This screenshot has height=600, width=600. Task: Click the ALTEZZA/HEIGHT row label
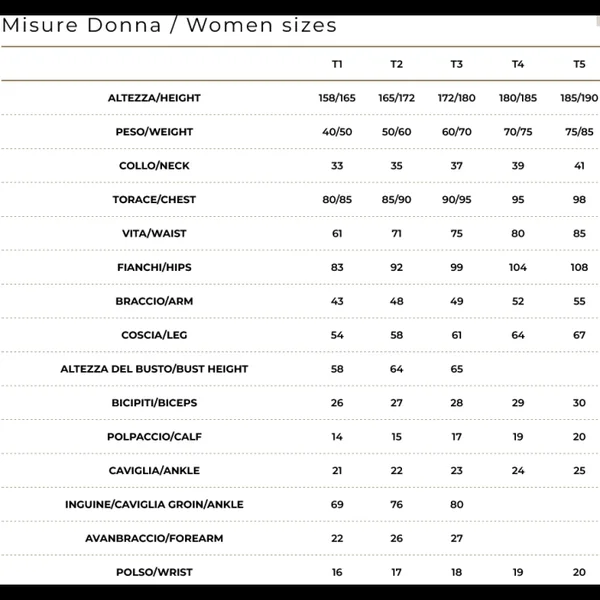[x=154, y=98]
